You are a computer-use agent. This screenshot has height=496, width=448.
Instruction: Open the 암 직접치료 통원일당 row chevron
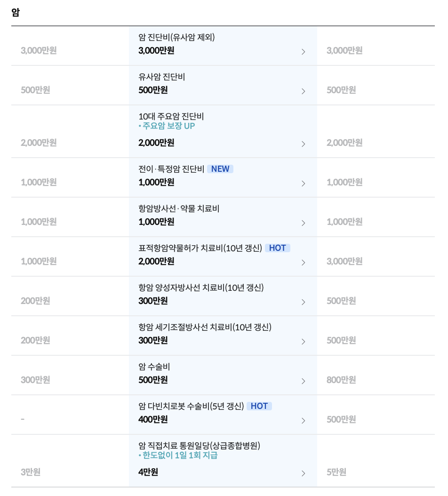(x=303, y=473)
